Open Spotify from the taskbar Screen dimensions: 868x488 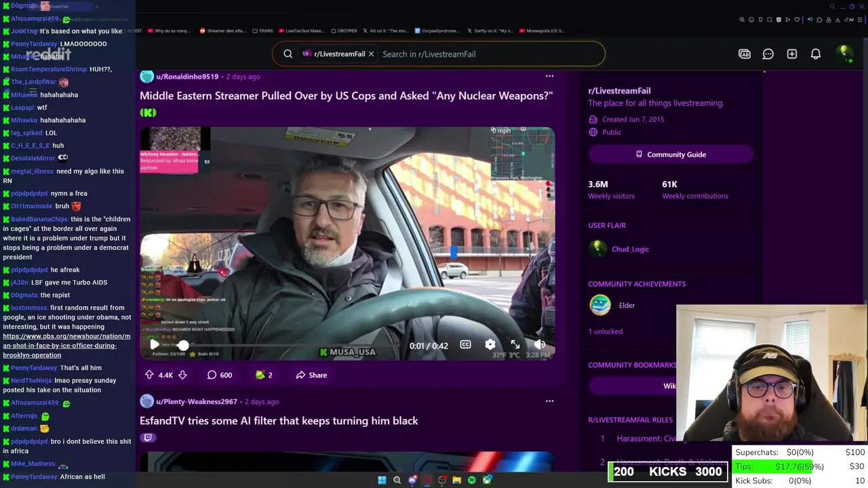[472, 480]
